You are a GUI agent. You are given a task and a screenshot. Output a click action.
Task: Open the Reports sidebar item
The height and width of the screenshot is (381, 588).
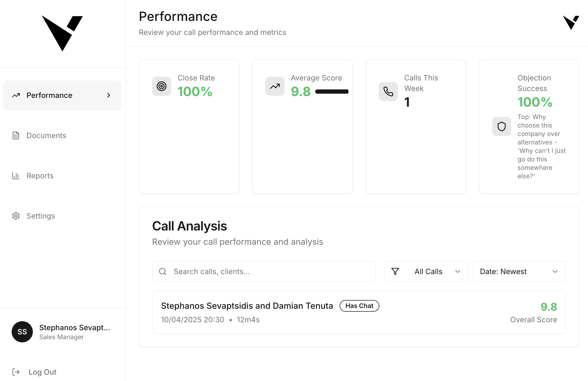click(40, 176)
